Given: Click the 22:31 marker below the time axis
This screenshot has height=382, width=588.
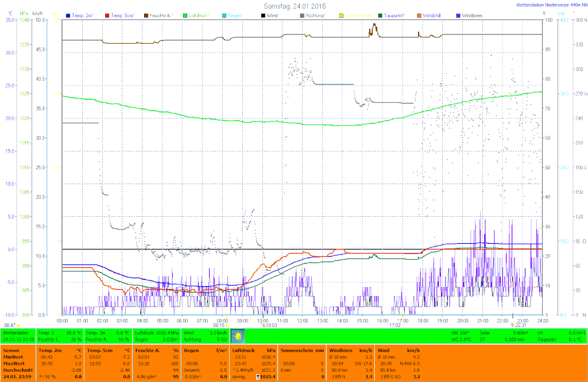Looking at the screenshot, I should pyautogui.click(x=518, y=325).
